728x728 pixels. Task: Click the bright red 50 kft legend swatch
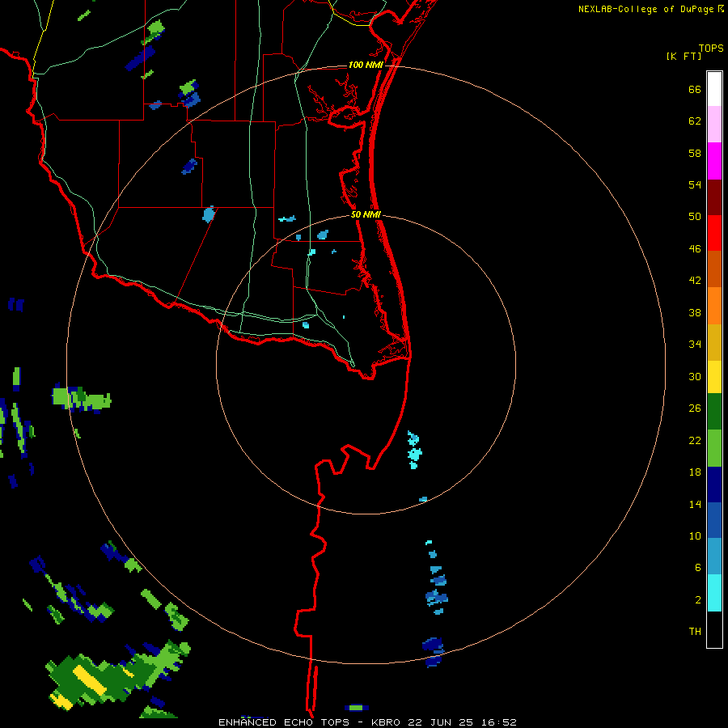[x=714, y=233]
